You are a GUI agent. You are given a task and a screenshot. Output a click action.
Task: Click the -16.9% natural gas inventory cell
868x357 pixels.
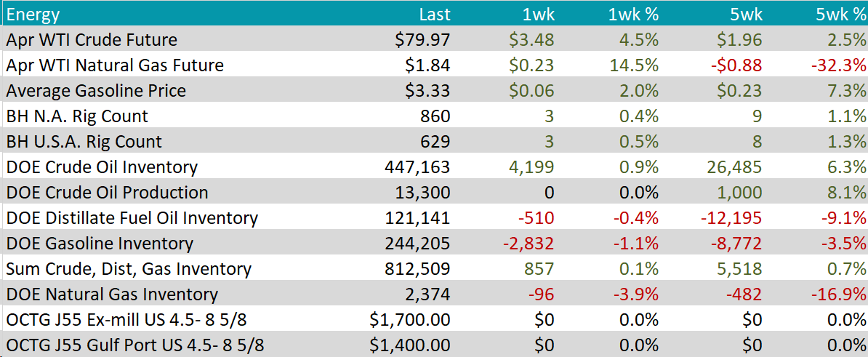click(839, 294)
